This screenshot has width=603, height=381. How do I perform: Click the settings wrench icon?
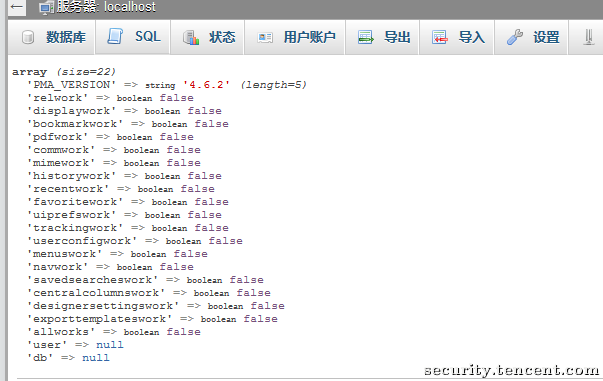point(515,37)
